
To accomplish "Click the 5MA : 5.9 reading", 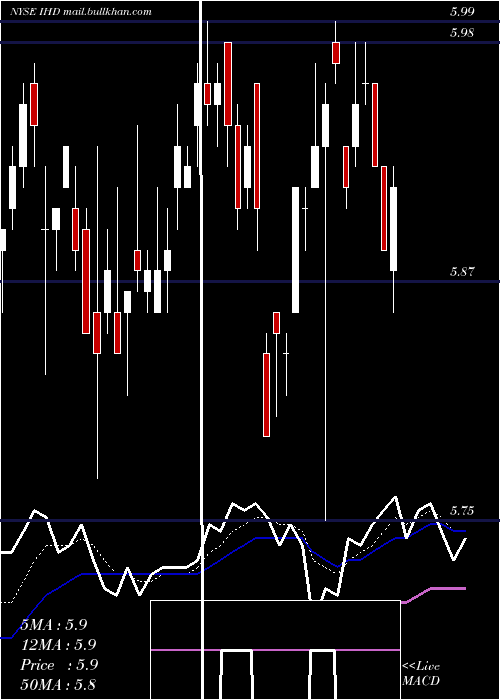I will [54, 625].
